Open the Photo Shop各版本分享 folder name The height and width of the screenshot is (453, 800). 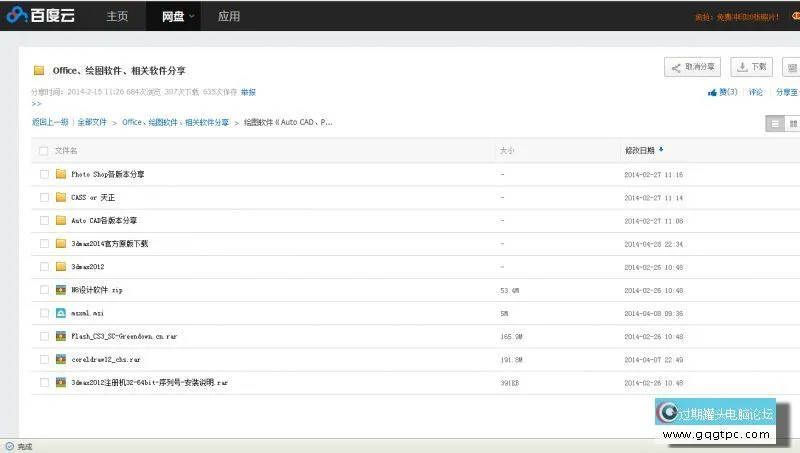coord(108,174)
